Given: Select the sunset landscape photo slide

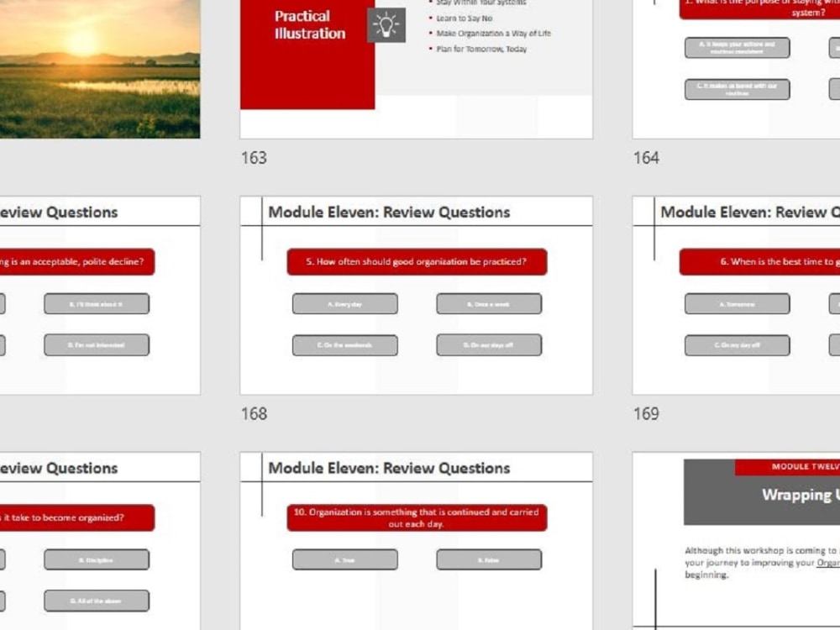Looking at the screenshot, I should coord(100,69).
